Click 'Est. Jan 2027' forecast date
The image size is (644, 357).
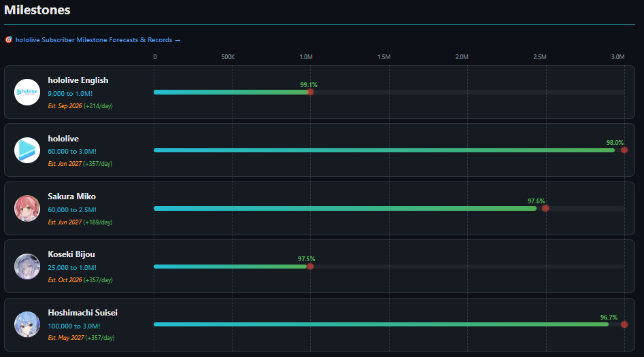[65, 164]
